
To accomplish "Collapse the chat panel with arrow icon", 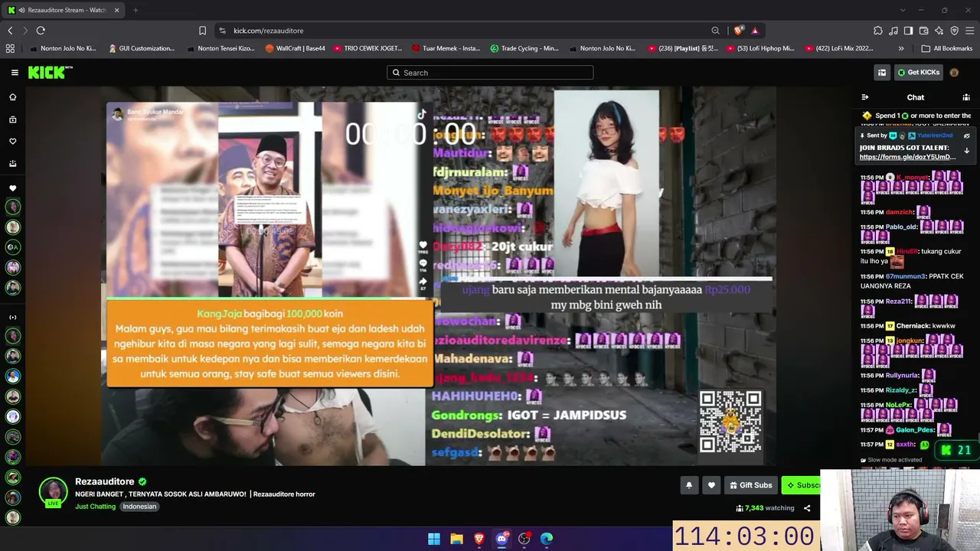I will 865,97.
